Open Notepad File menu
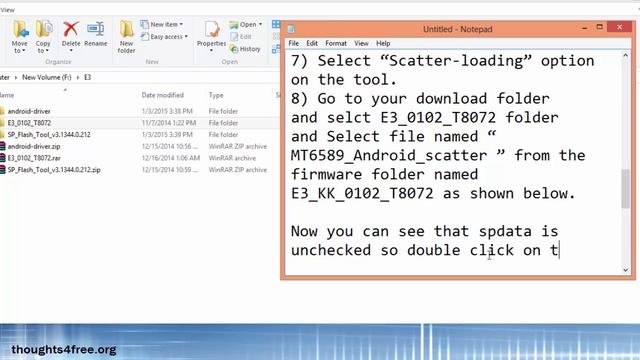Image resolution: width=640 pixels, height=360 pixels. pos(293,43)
